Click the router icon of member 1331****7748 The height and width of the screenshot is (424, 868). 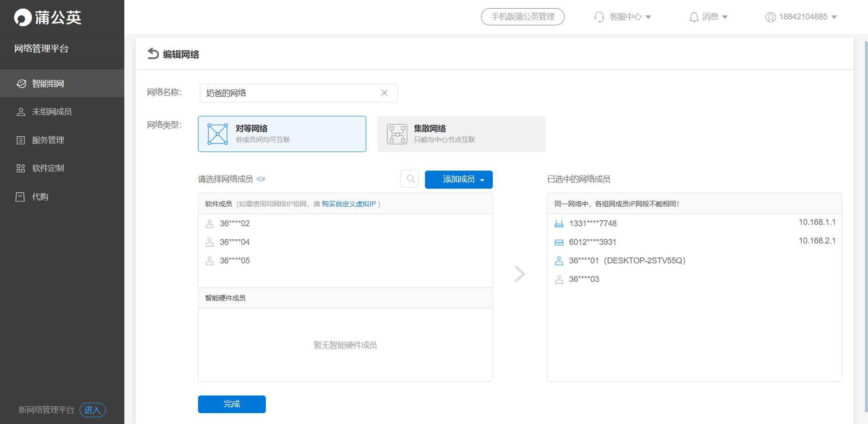[x=559, y=224]
